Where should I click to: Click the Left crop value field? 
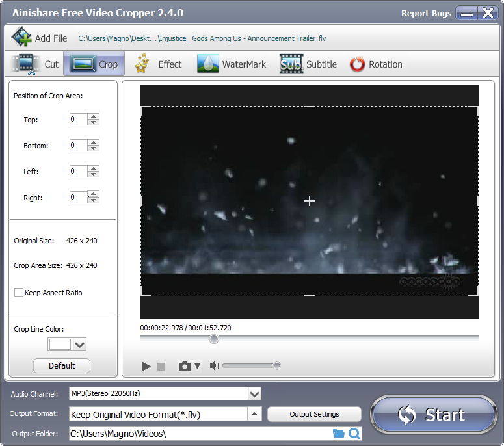78,171
